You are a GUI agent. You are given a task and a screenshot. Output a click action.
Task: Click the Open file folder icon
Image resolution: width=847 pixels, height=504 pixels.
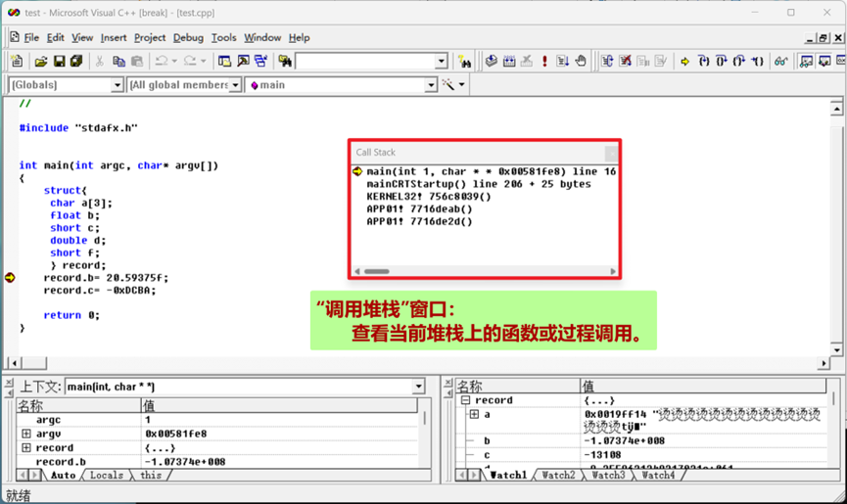(x=40, y=61)
